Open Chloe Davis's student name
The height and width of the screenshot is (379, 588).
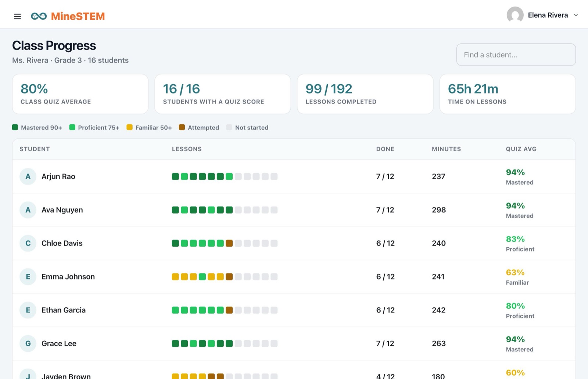click(62, 243)
